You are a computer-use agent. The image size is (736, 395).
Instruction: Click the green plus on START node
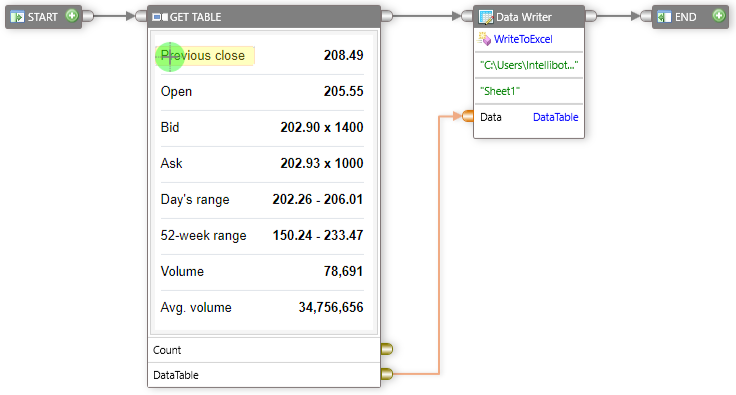point(72,16)
